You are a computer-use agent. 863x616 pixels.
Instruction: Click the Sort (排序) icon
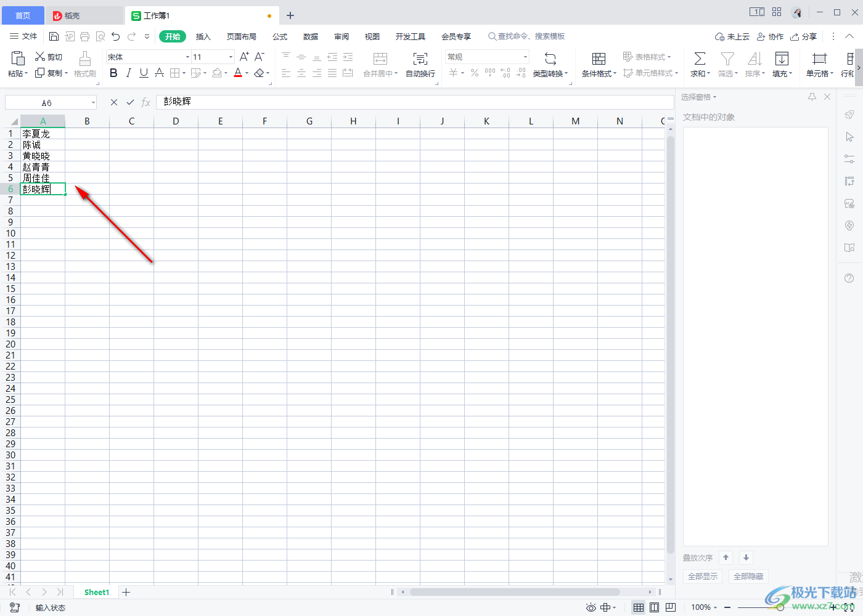pyautogui.click(x=755, y=59)
